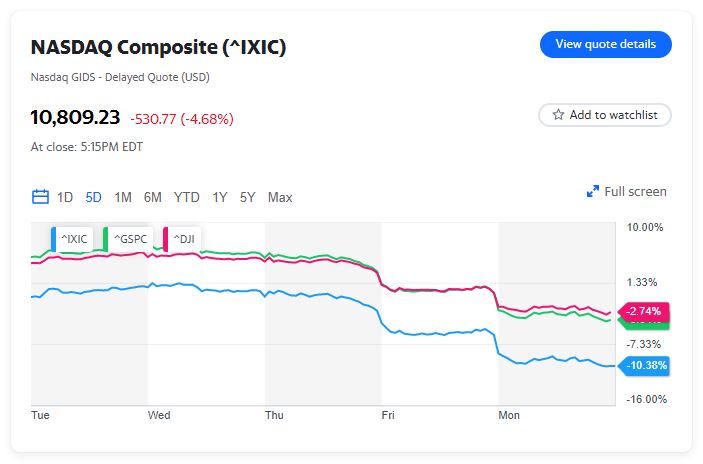
Task: Click the star icon on watchlist button
Action: [x=558, y=115]
